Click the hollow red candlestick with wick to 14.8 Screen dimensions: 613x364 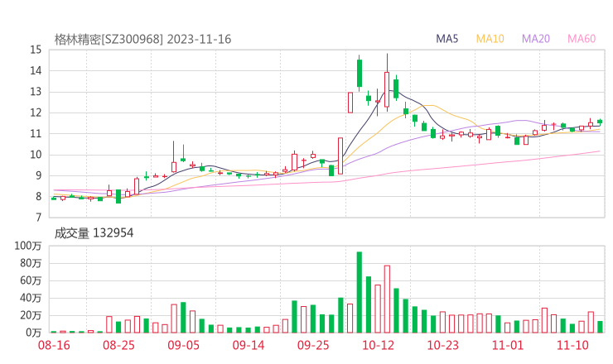[387, 83]
